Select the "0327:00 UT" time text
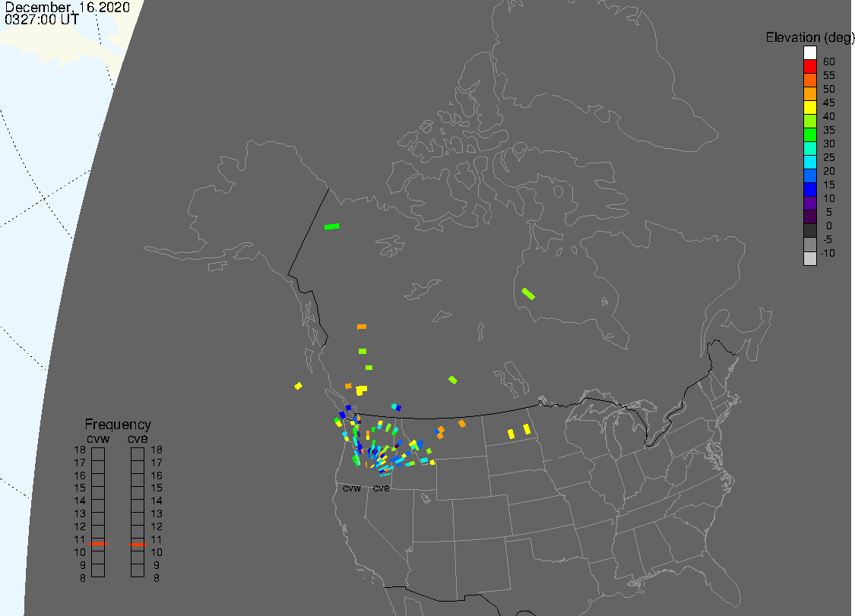 click(x=42, y=19)
